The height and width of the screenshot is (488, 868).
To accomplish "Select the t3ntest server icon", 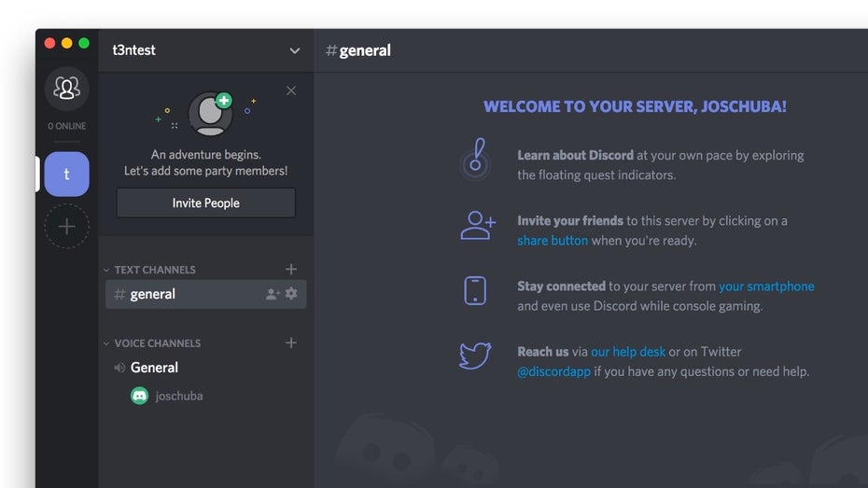I will [66, 174].
